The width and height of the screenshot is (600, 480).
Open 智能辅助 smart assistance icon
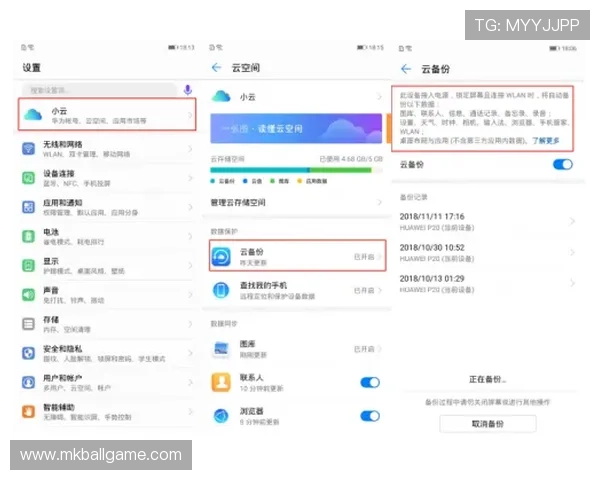(x=28, y=411)
